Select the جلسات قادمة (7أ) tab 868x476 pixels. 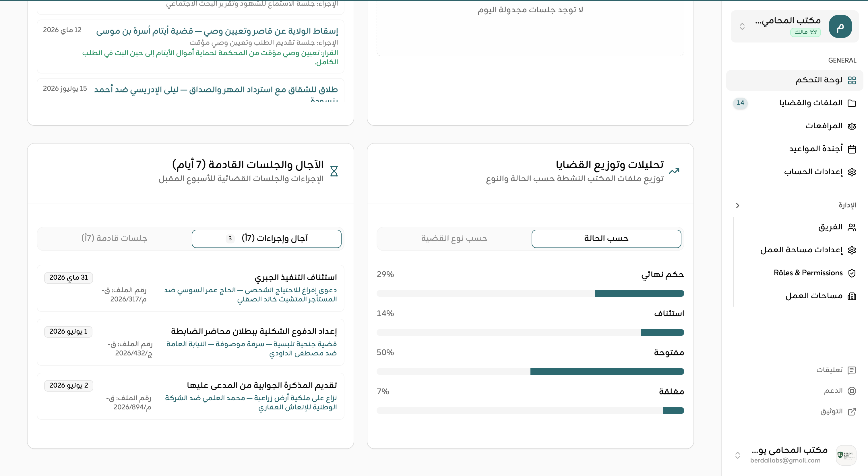click(114, 238)
